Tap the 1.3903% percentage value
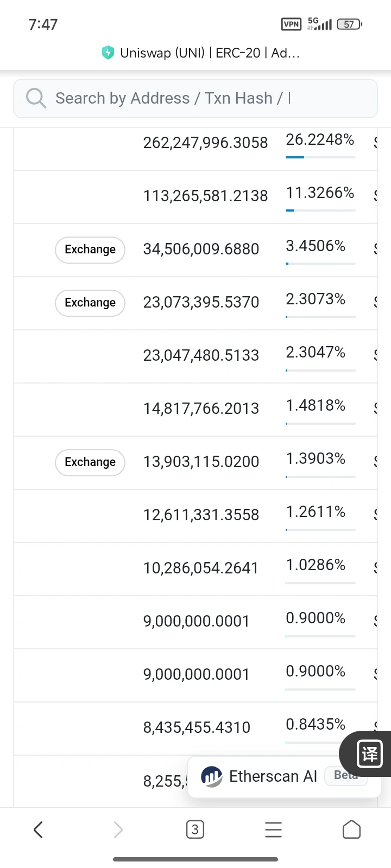 316,458
